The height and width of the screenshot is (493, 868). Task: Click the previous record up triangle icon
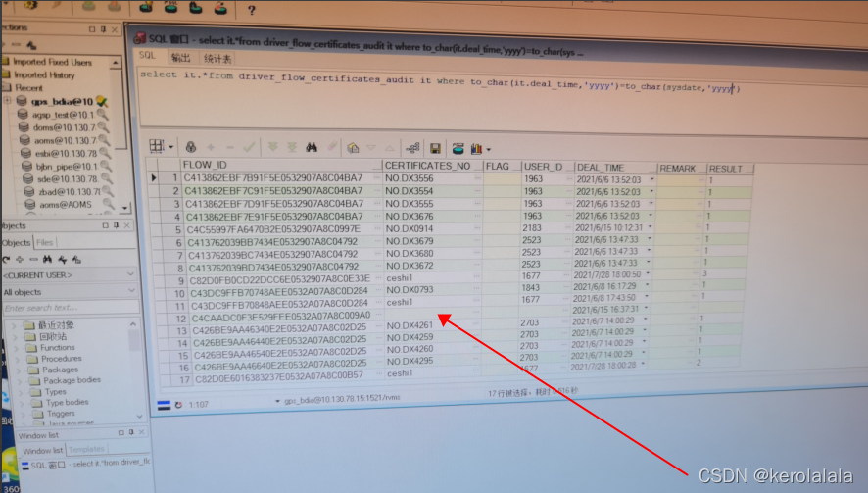pos(390,148)
